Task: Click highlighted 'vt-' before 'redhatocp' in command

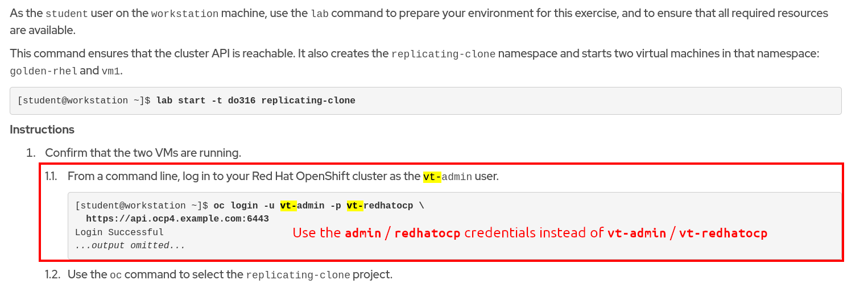Action: click(x=355, y=206)
